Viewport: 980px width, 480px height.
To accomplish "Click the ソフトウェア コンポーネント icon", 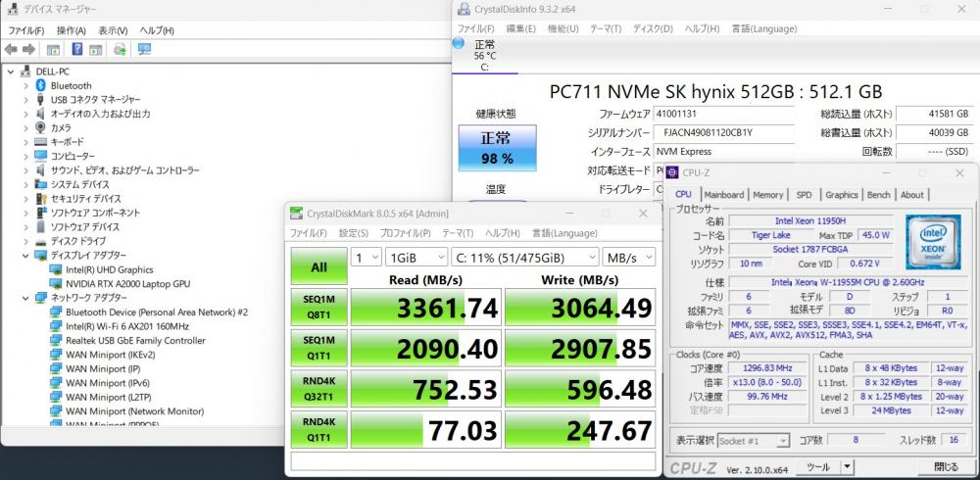I will tap(40, 213).
